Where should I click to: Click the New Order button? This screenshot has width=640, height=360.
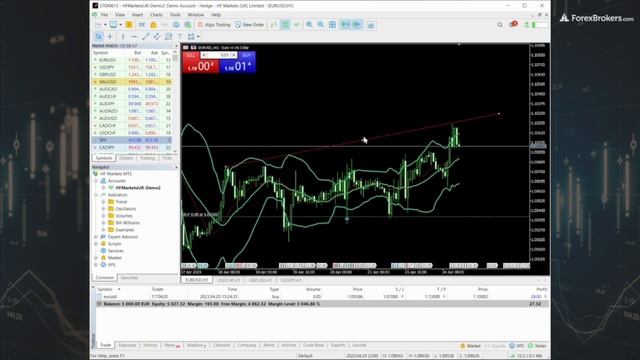click(250, 25)
